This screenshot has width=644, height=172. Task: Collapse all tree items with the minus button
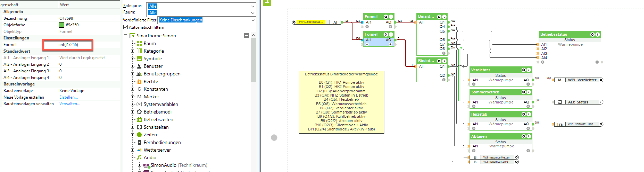pos(246,36)
